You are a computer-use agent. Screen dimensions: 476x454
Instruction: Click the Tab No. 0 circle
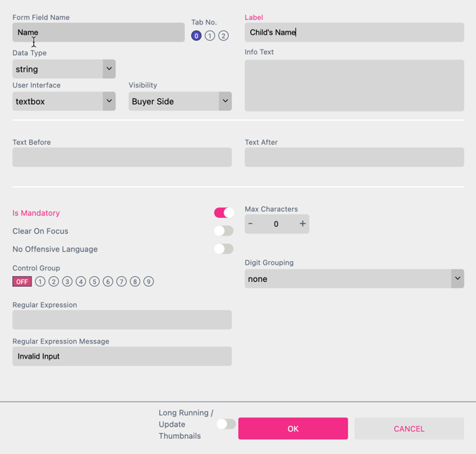coord(196,36)
